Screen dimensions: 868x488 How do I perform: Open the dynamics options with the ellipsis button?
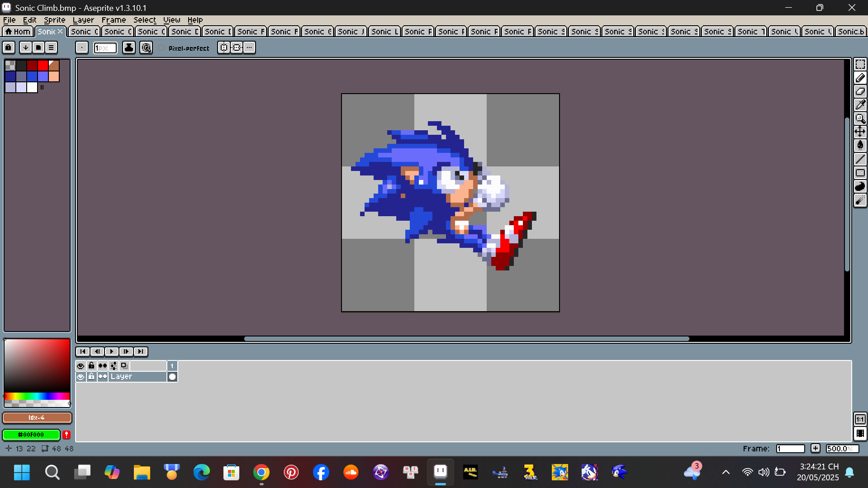coord(249,47)
